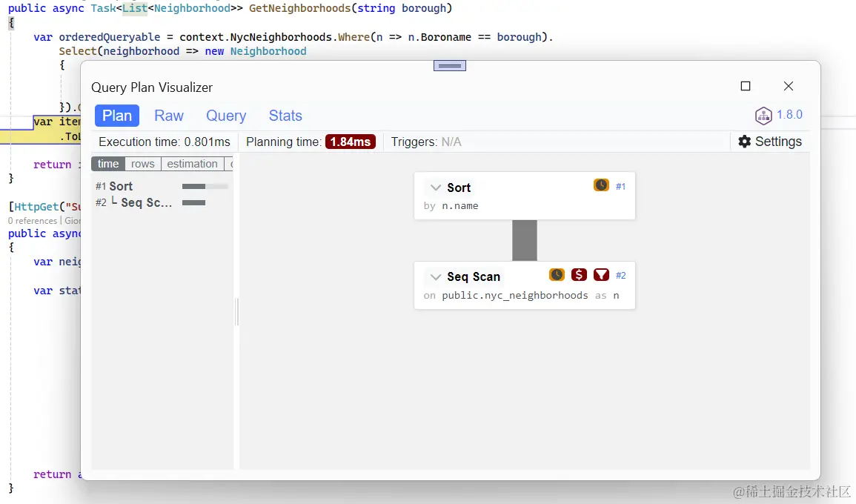
Task: Click the #2 node reference link
Action: point(623,275)
